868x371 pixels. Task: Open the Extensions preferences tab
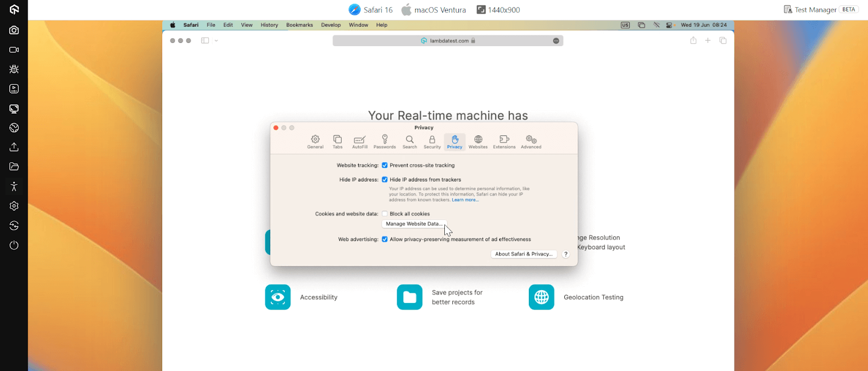point(504,142)
